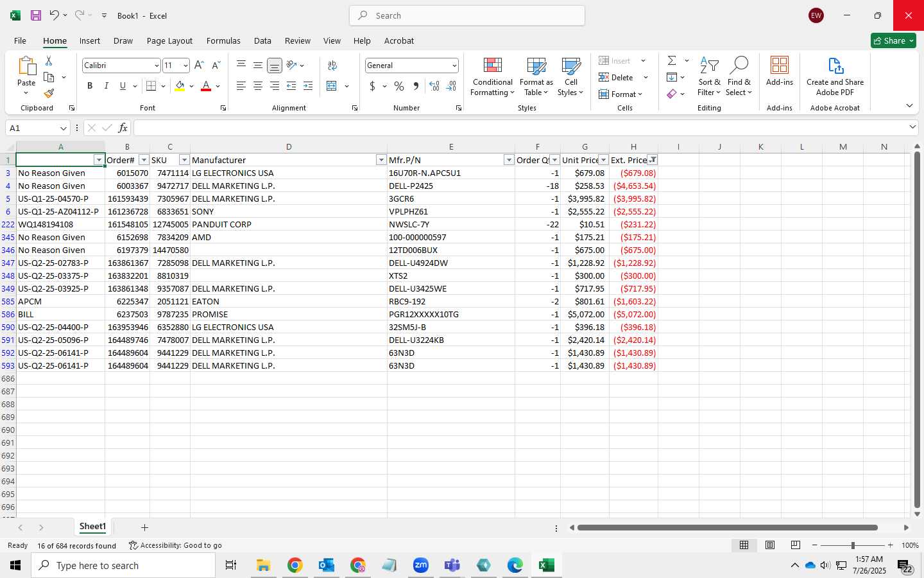Click AutoSum sigma icon

(x=672, y=60)
